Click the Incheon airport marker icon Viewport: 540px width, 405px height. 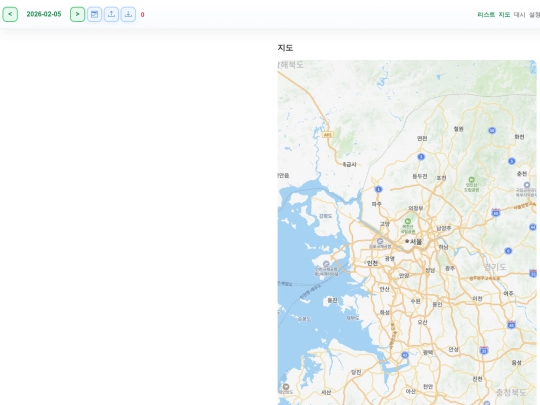click(326, 264)
